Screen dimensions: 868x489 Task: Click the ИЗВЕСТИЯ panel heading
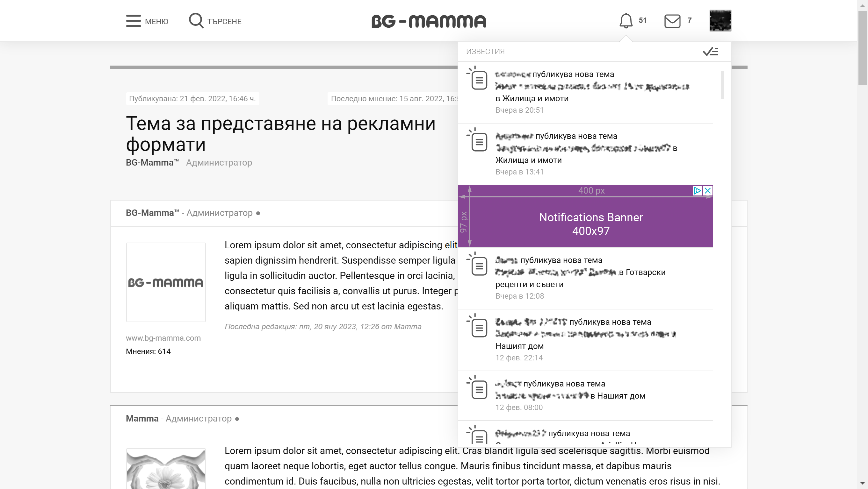pos(485,52)
